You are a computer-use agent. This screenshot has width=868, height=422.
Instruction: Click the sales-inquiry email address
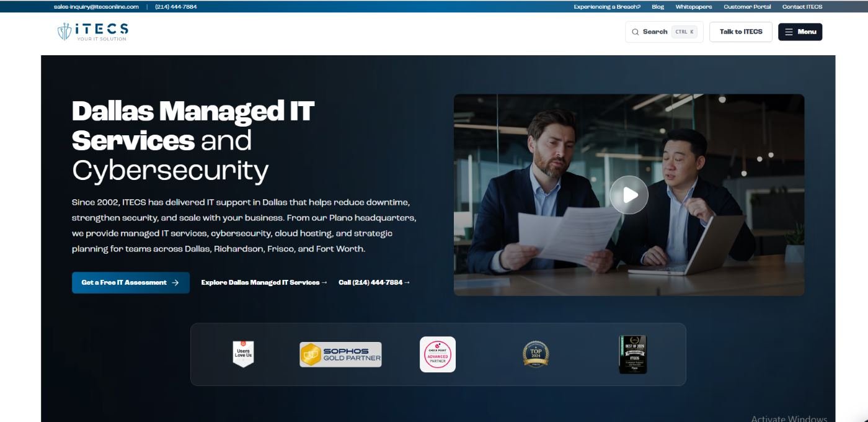[x=96, y=7]
